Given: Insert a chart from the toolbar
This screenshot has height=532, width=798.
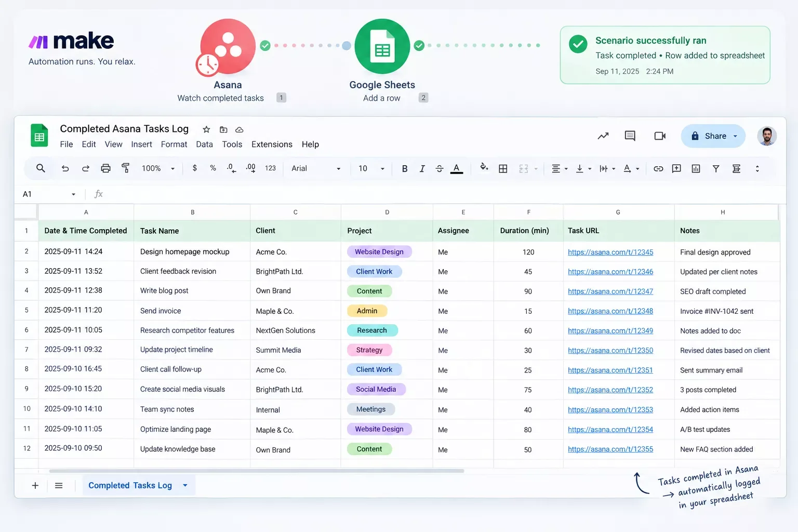Looking at the screenshot, I should (x=696, y=168).
